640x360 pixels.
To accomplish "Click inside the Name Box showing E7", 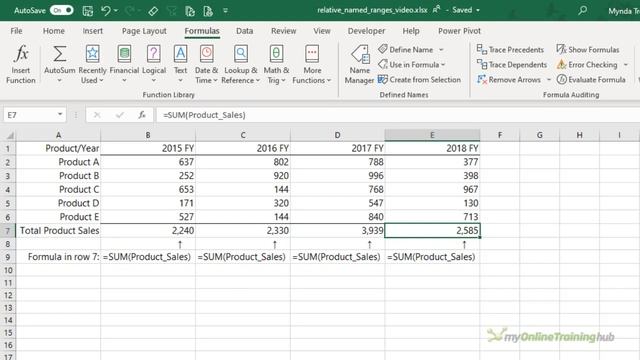I will point(29,115).
